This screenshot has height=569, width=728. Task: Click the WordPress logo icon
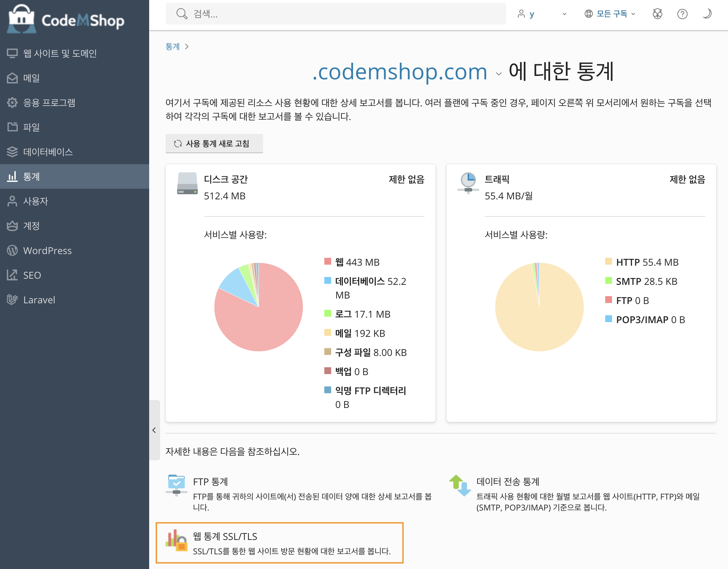pos(12,250)
